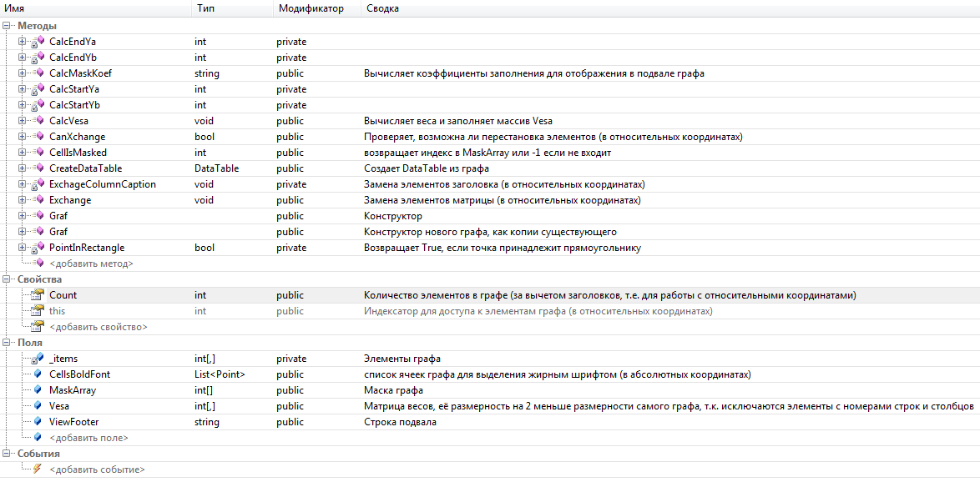Click the Vesa field summary text
This screenshot has width=980, height=482.
pyautogui.click(x=669, y=406)
